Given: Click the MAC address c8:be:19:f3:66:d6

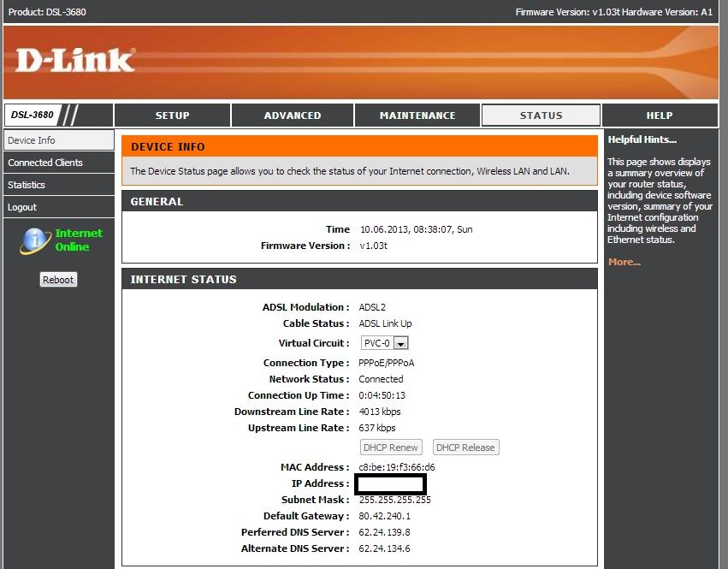Looking at the screenshot, I should pos(397,467).
